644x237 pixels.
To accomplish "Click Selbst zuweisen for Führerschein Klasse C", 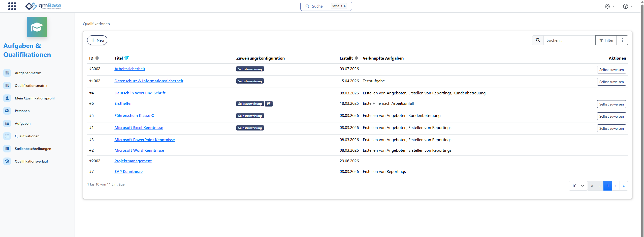I will (611, 116).
